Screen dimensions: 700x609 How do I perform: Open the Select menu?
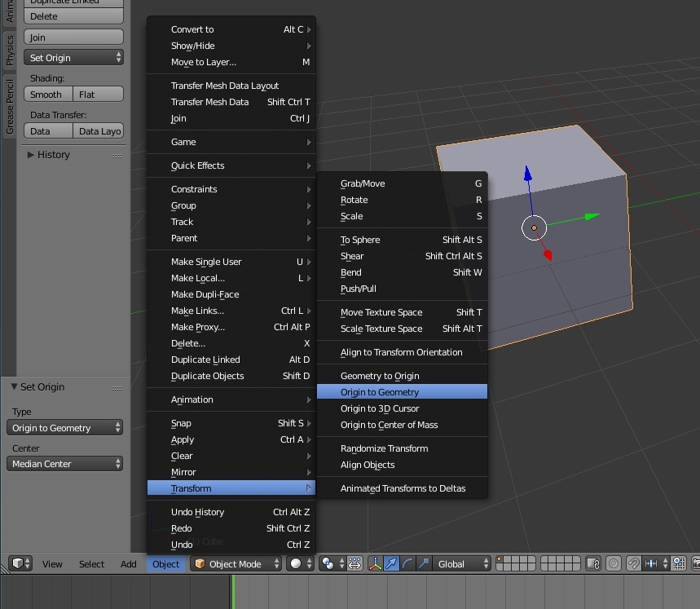pos(91,564)
